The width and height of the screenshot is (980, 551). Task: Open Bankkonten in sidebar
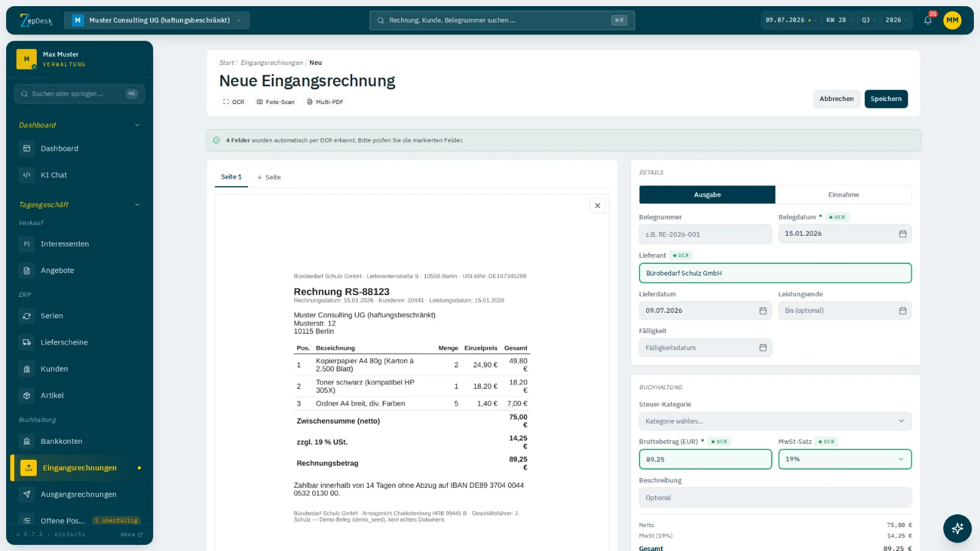(80, 441)
